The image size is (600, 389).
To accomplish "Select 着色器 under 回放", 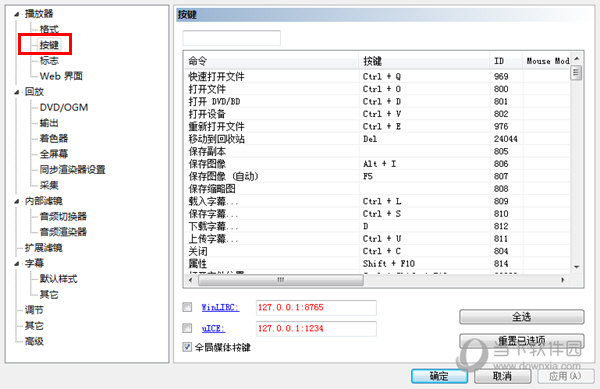I will (x=54, y=138).
